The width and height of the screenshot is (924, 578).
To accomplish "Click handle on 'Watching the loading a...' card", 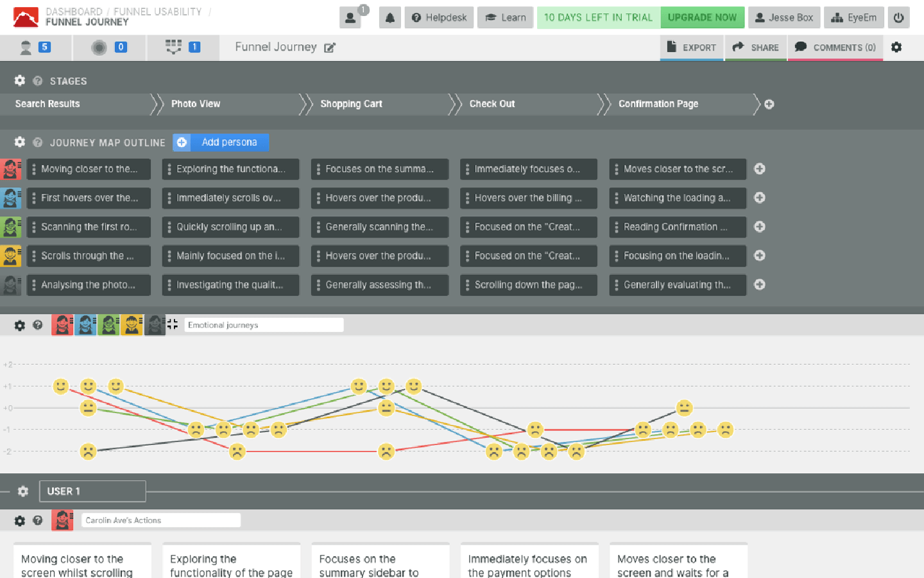I will click(x=617, y=198).
